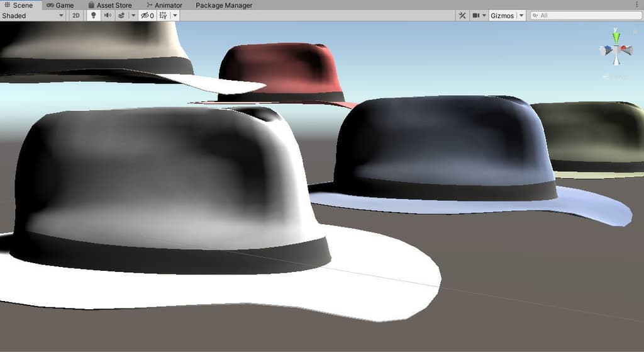The width and height of the screenshot is (644, 352).
Task: Click the grid visibility icon
Action: pyautogui.click(x=164, y=16)
